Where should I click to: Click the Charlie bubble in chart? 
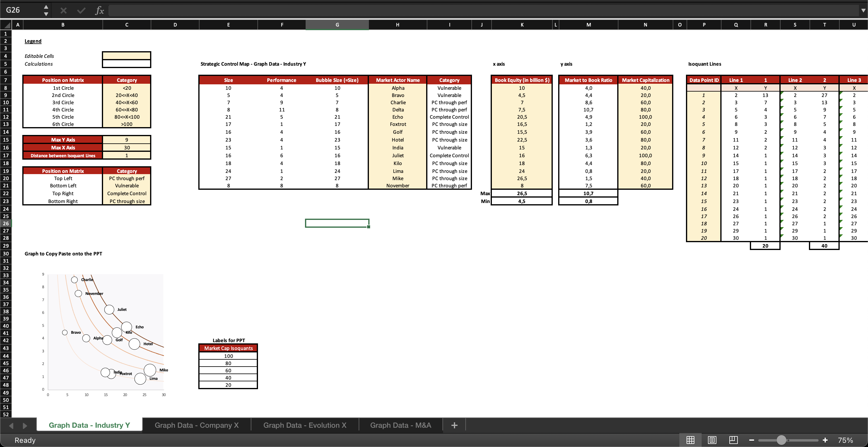[74, 280]
